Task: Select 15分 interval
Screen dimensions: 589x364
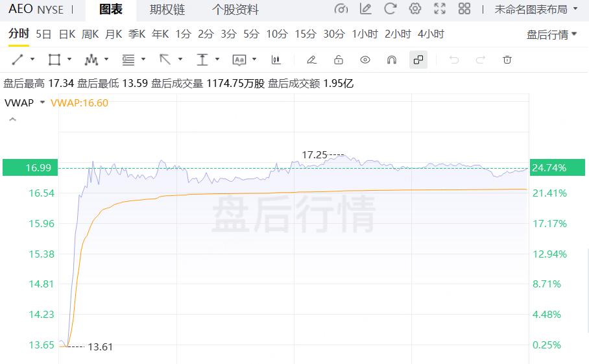Action: (306, 34)
